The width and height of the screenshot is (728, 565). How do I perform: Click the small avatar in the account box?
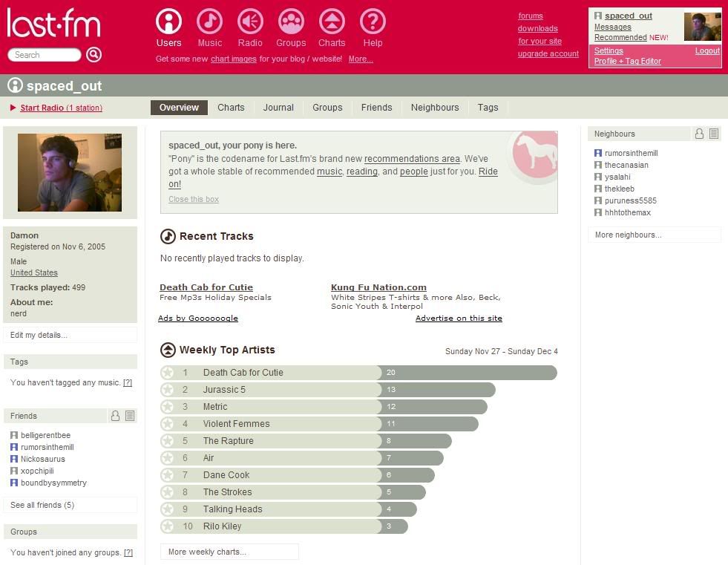[702, 27]
